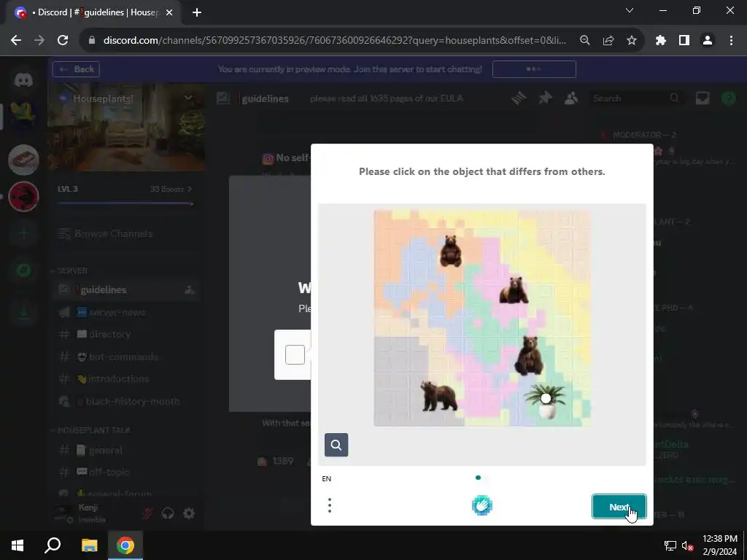This screenshot has height=560, width=747.
Task: Click the Download Apps icon
Action: tap(23, 313)
